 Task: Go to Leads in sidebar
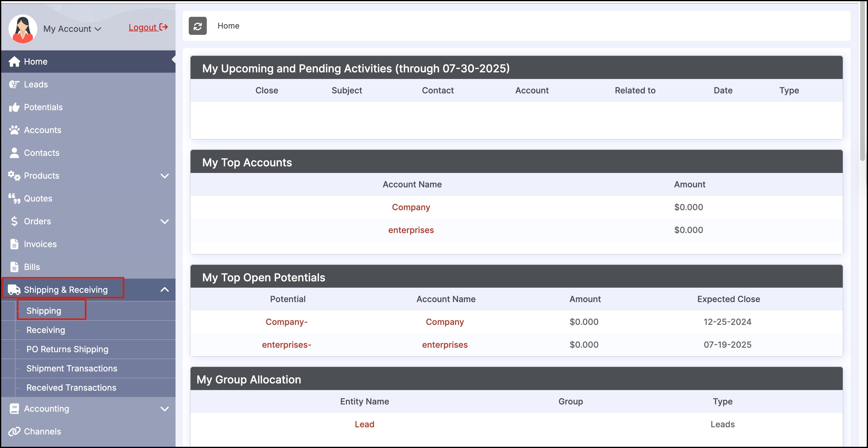[x=88, y=84]
